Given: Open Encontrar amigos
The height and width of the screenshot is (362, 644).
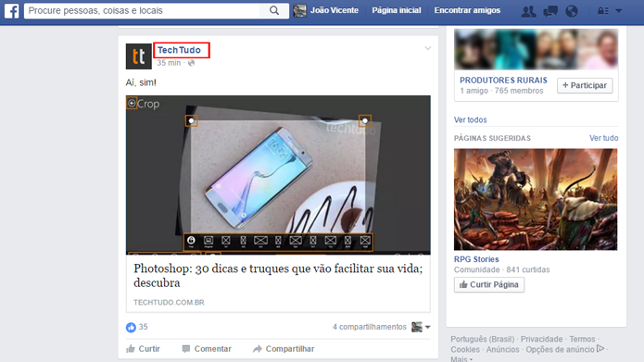Looking at the screenshot, I should (x=467, y=11).
